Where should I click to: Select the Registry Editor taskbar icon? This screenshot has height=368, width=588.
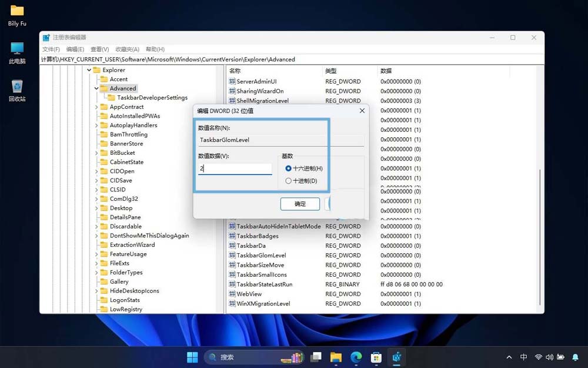pos(396,357)
